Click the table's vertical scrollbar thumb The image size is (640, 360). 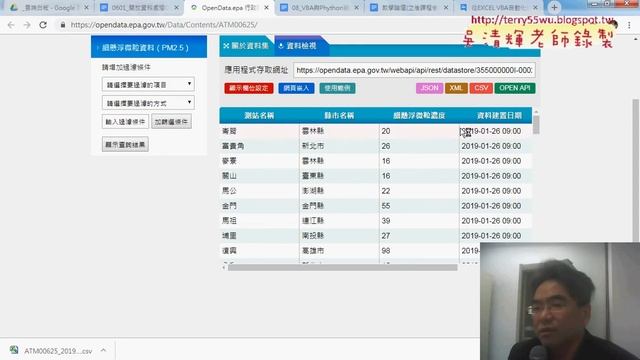[x=536, y=125]
